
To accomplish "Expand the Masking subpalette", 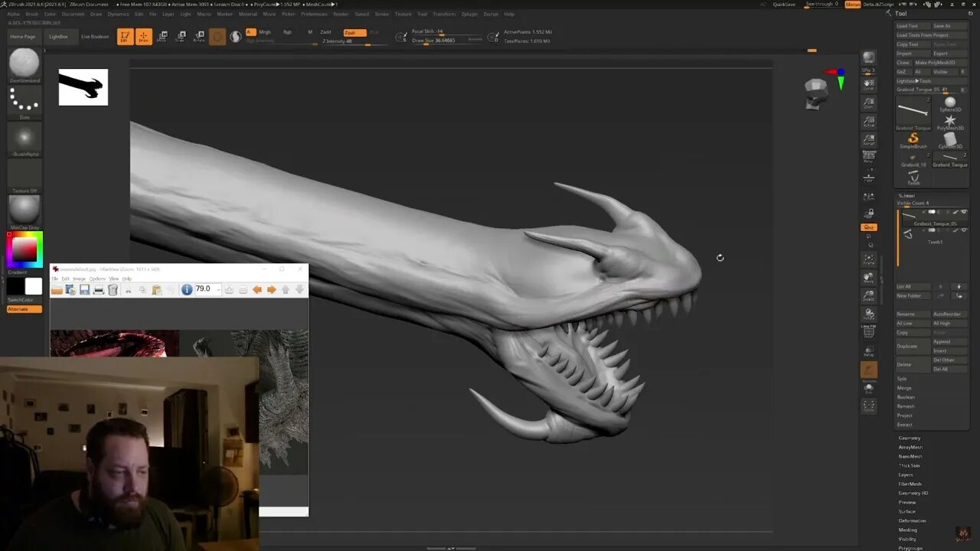I will (907, 530).
